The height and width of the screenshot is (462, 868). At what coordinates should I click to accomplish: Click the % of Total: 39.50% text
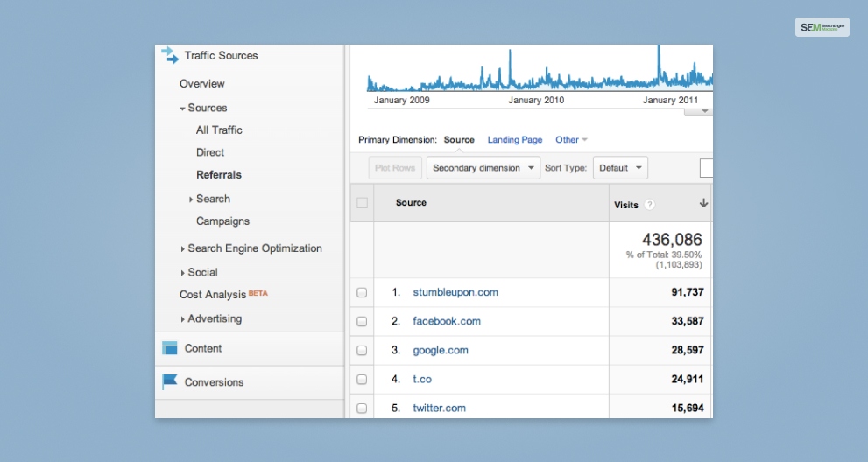[664, 255]
